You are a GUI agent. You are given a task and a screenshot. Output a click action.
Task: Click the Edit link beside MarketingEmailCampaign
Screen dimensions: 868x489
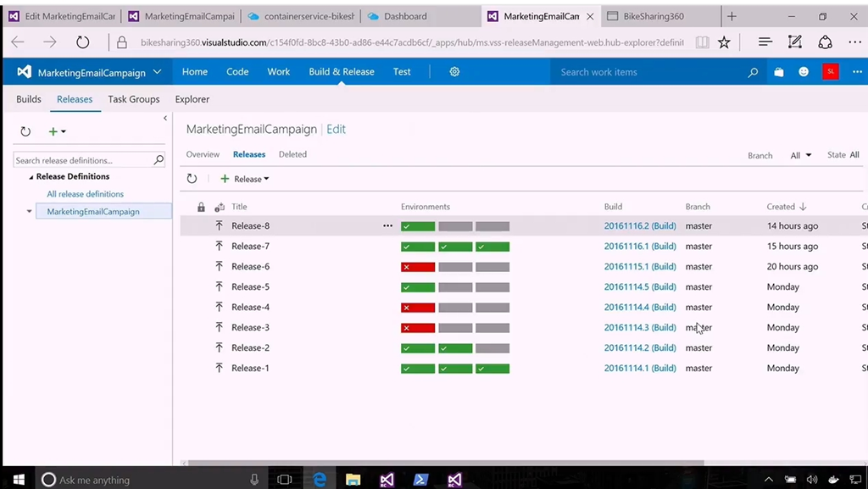[337, 130]
